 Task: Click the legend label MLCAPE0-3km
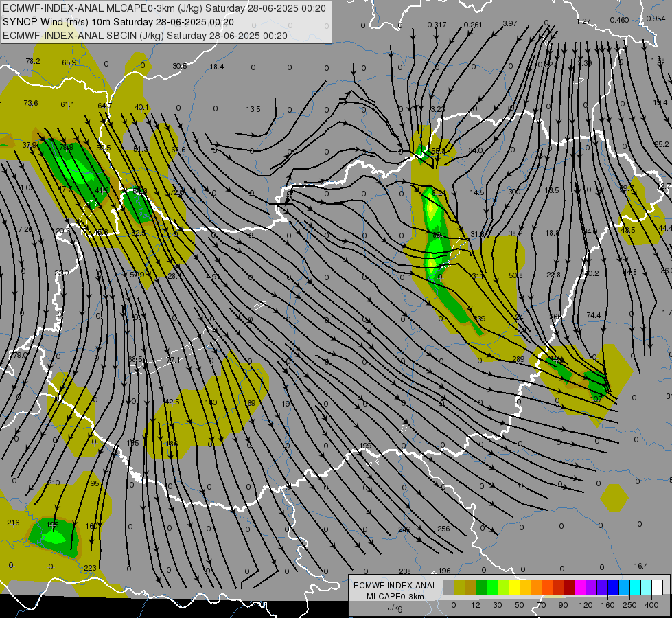tap(395, 597)
